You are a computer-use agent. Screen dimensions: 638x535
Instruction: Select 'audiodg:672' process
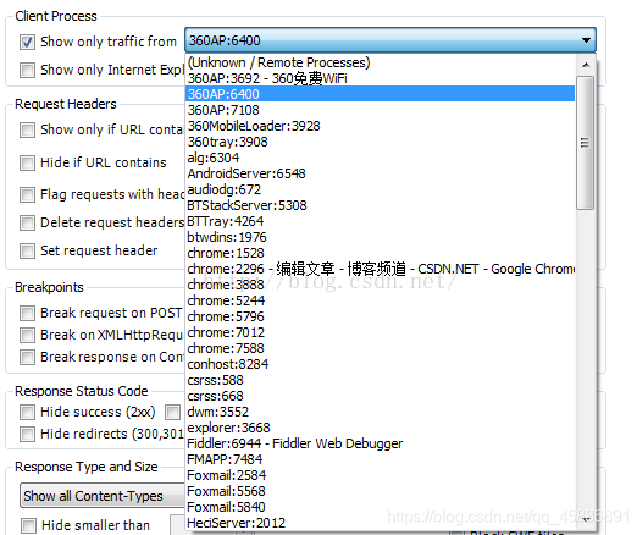click(380, 189)
